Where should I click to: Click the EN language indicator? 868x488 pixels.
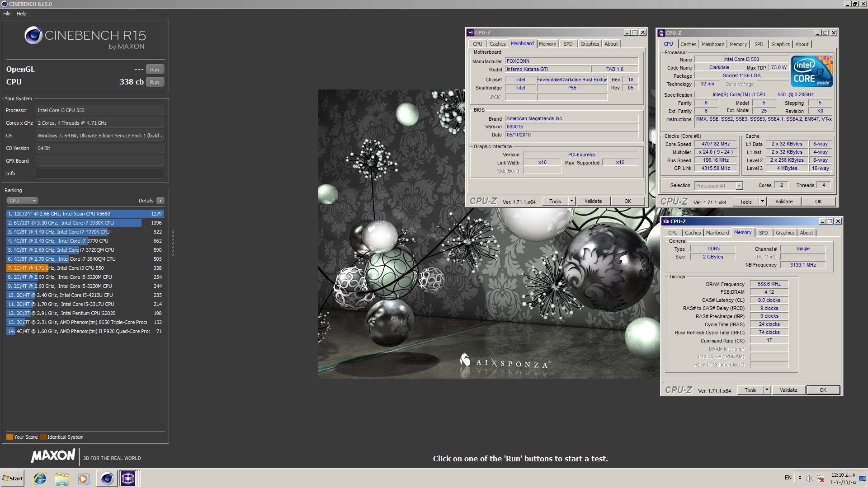(x=788, y=478)
